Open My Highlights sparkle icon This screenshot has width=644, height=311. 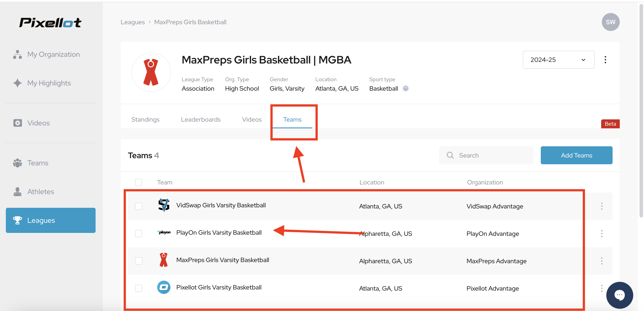point(18,83)
